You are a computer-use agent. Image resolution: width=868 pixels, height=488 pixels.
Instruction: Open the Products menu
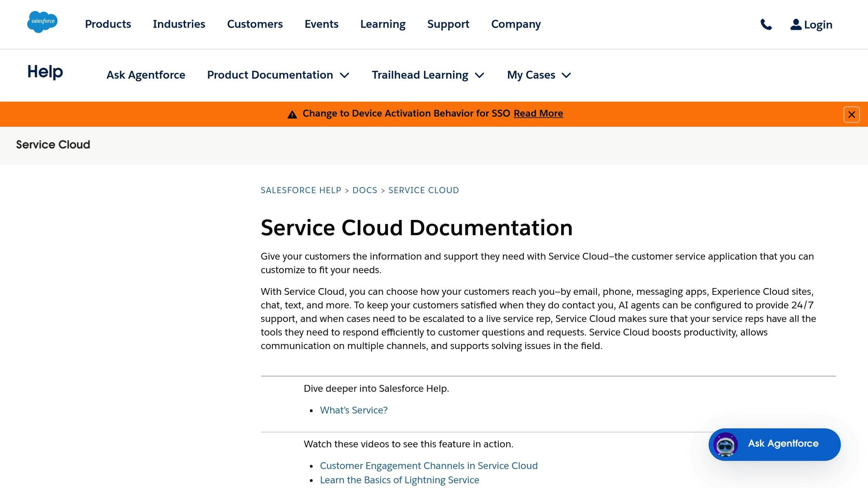tap(107, 24)
